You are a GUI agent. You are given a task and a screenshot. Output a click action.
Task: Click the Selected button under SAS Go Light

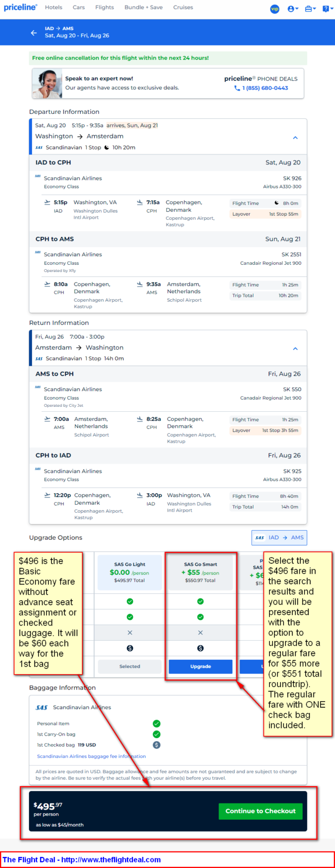point(129,666)
